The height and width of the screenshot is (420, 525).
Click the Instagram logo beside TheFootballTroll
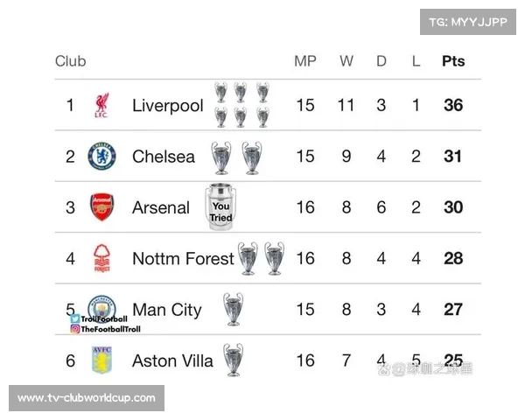(75, 329)
